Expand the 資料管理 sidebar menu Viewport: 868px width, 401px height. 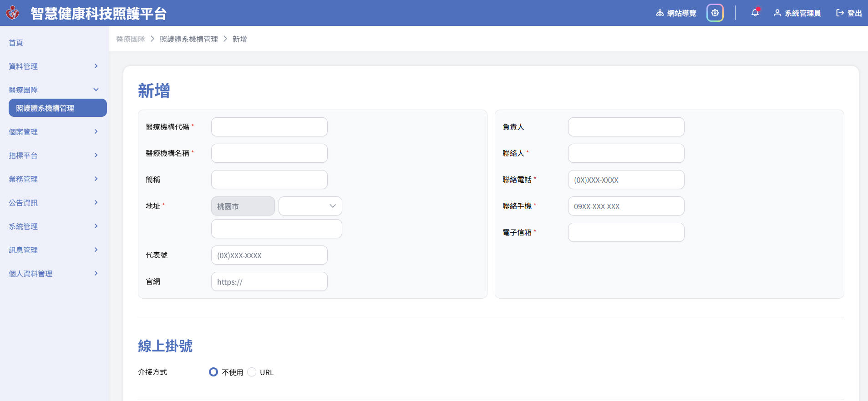click(x=54, y=66)
